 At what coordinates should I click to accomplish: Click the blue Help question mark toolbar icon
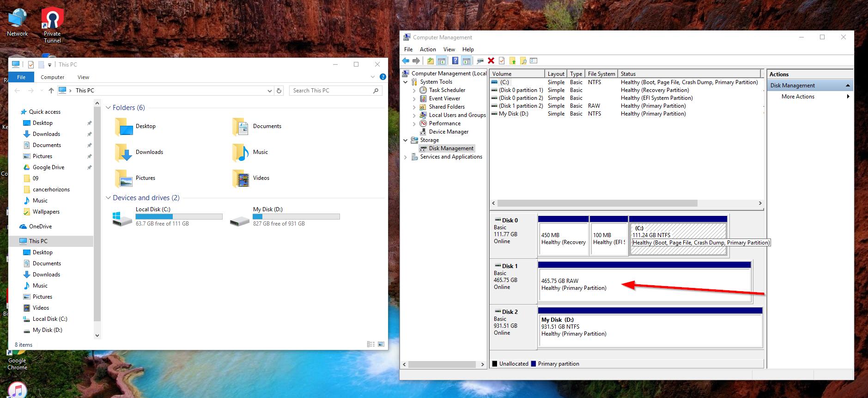pyautogui.click(x=455, y=61)
